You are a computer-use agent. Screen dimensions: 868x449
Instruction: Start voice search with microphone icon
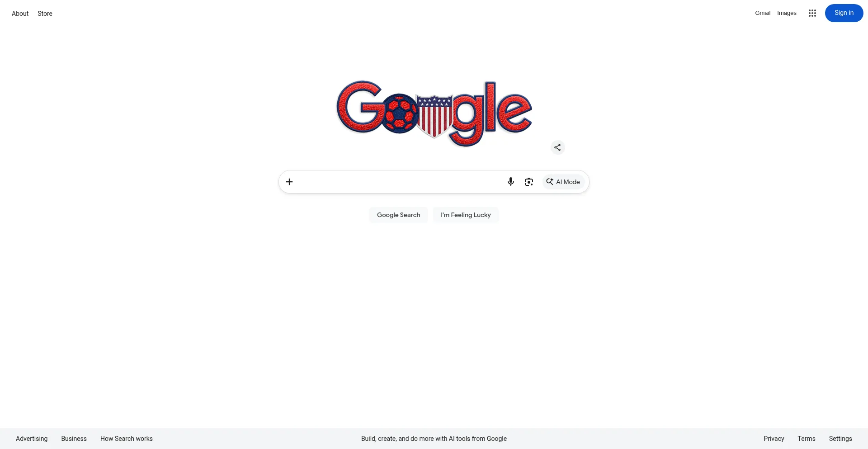tap(510, 182)
